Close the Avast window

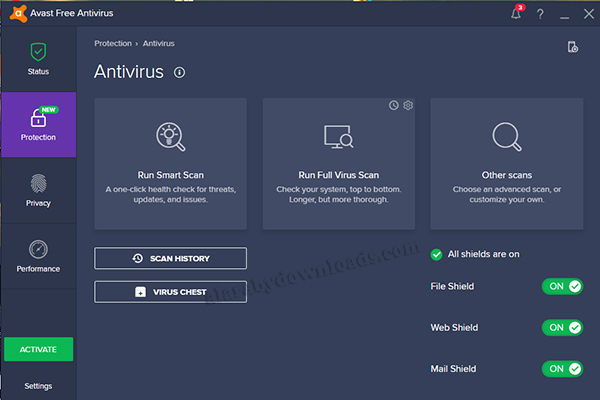tap(589, 14)
